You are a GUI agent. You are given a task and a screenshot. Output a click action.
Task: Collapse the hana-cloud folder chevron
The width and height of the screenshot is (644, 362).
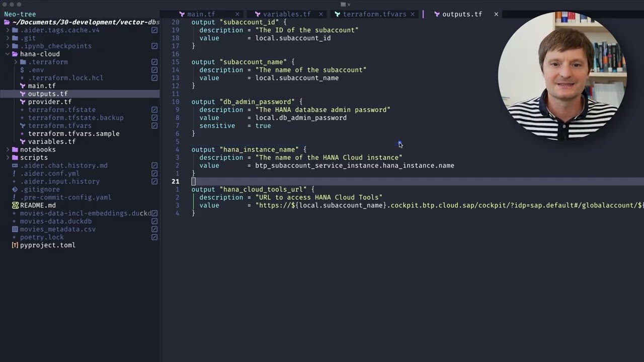click(8, 54)
